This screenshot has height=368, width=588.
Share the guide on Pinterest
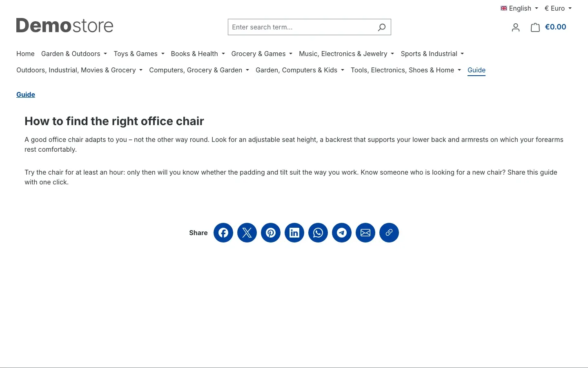(x=271, y=233)
